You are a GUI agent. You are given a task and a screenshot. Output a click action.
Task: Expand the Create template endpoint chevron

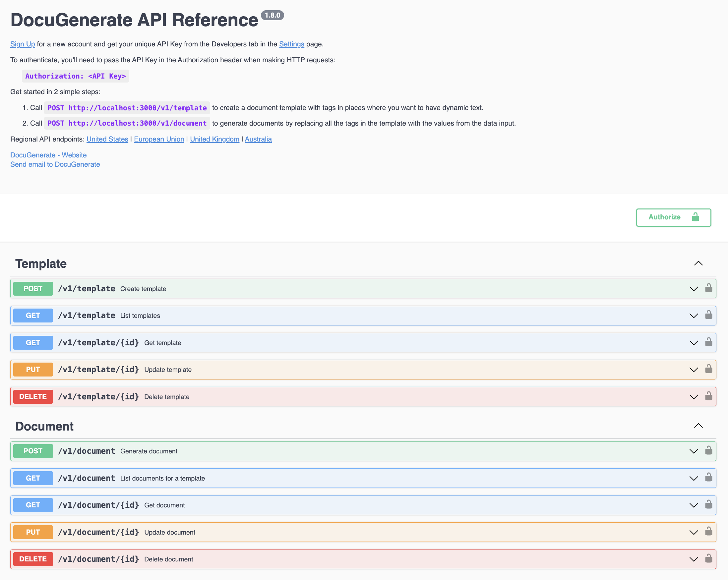pyautogui.click(x=694, y=289)
